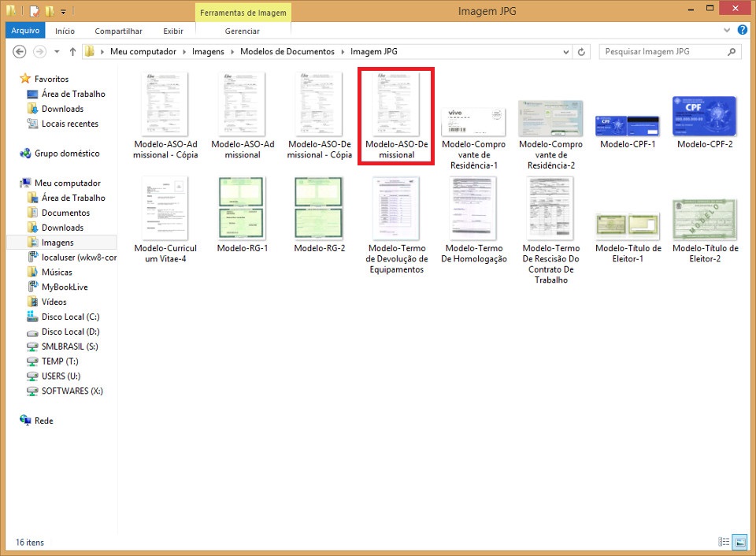Navigate back using the back arrow
The height and width of the screenshot is (556, 756).
pyautogui.click(x=20, y=51)
